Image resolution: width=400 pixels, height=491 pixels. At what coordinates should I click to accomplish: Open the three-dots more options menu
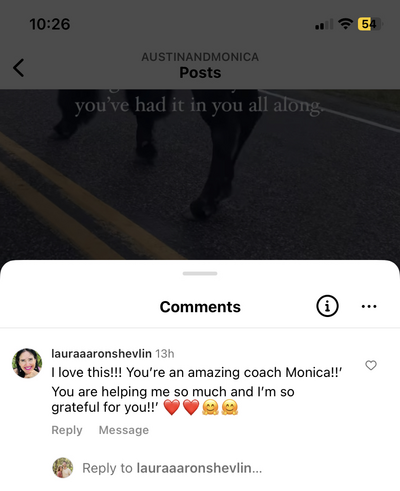(369, 306)
